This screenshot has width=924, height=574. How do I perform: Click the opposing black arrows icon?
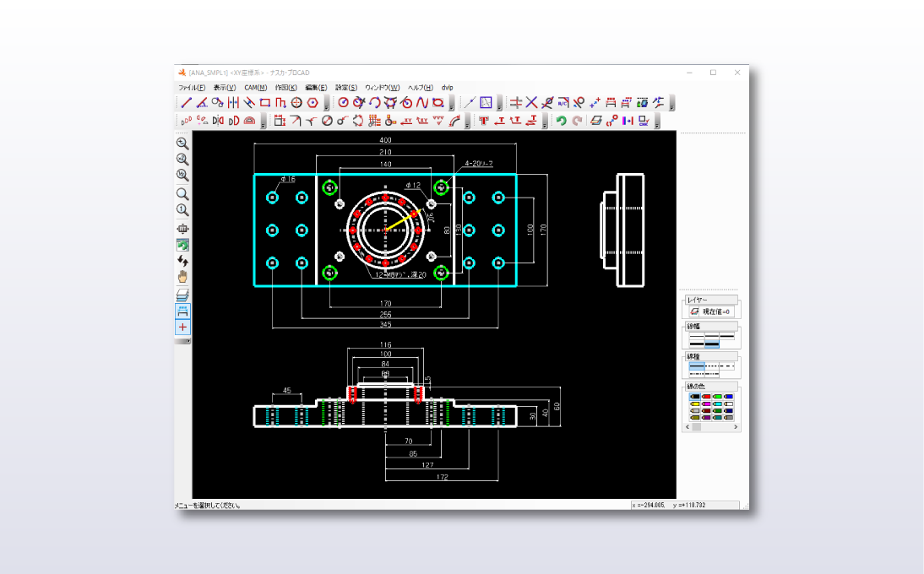[x=182, y=261]
